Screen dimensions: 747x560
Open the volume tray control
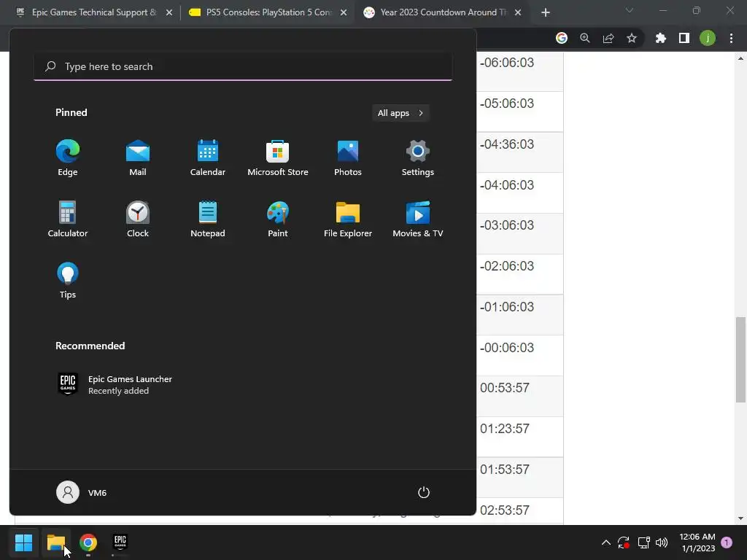(662, 542)
